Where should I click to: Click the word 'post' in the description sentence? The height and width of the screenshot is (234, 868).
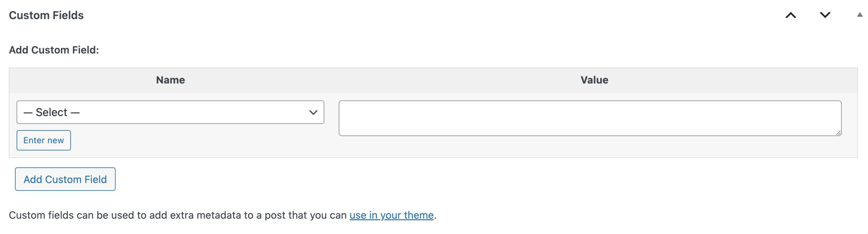tap(275, 215)
